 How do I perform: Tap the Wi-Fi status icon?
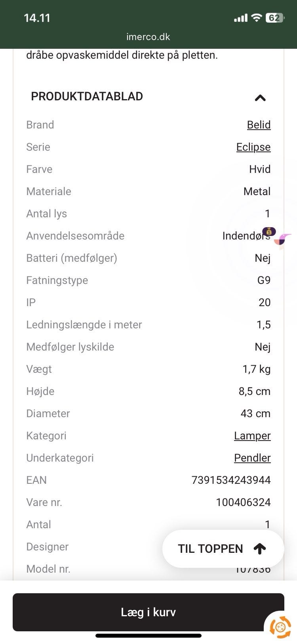tap(257, 18)
